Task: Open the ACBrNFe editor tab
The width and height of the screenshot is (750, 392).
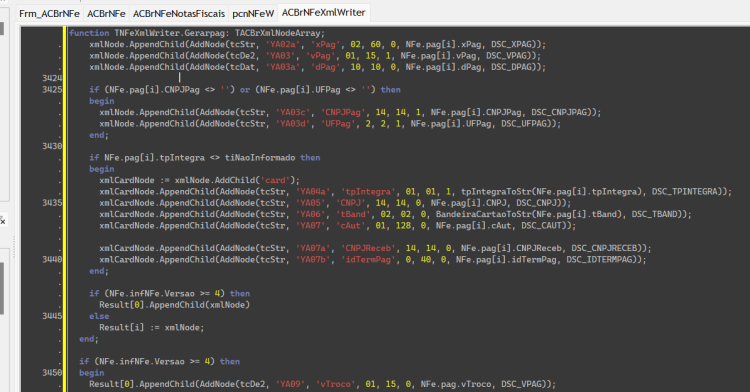Action: click(106, 13)
